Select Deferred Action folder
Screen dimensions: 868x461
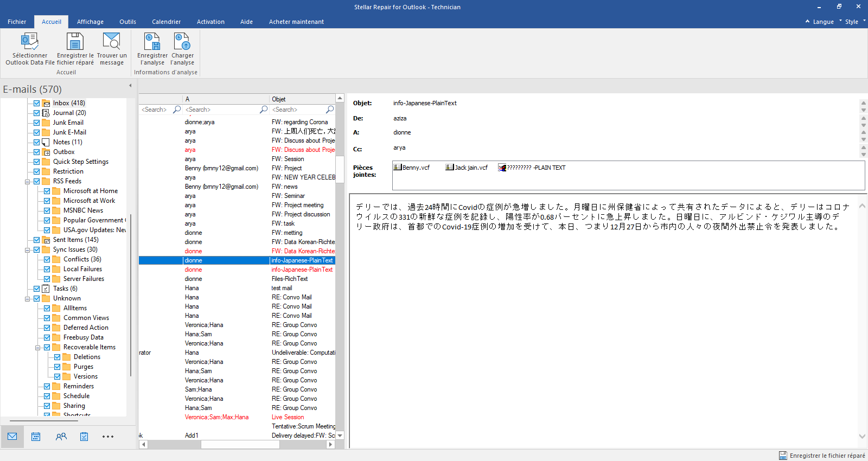pos(86,328)
